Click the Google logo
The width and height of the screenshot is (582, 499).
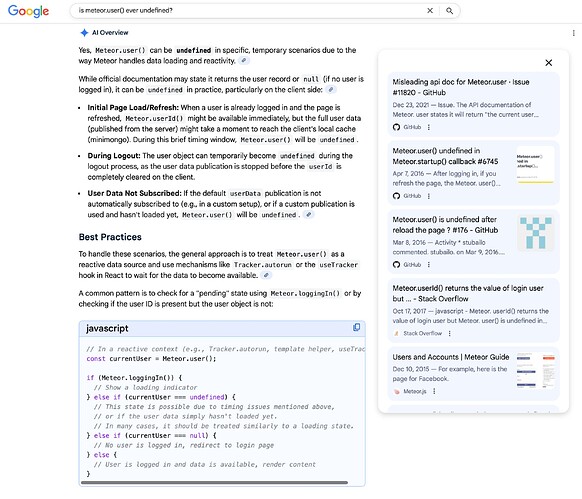pos(28,11)
